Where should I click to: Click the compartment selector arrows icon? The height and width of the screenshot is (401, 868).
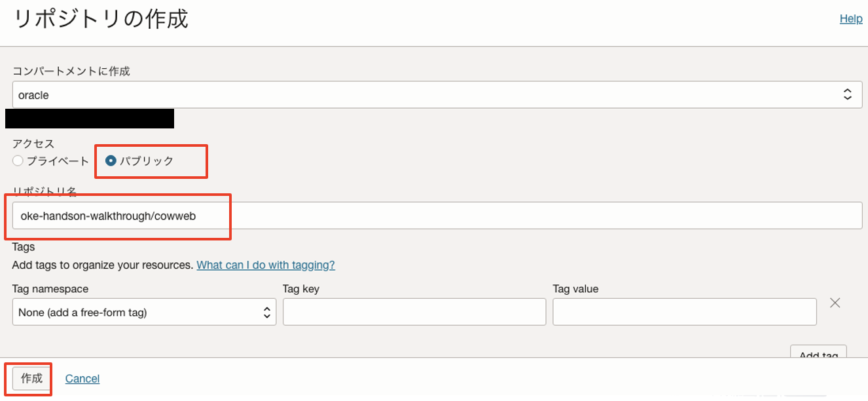pos(847,95)
